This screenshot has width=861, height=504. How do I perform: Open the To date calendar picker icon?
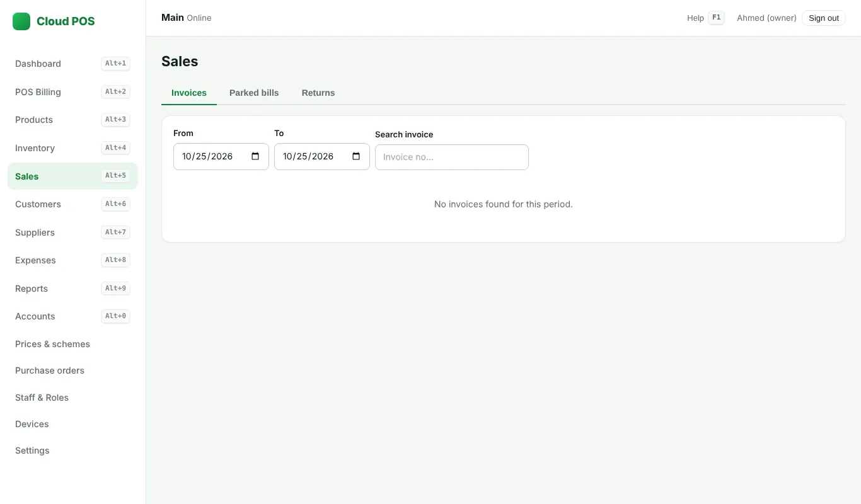[x=356, y=156]
